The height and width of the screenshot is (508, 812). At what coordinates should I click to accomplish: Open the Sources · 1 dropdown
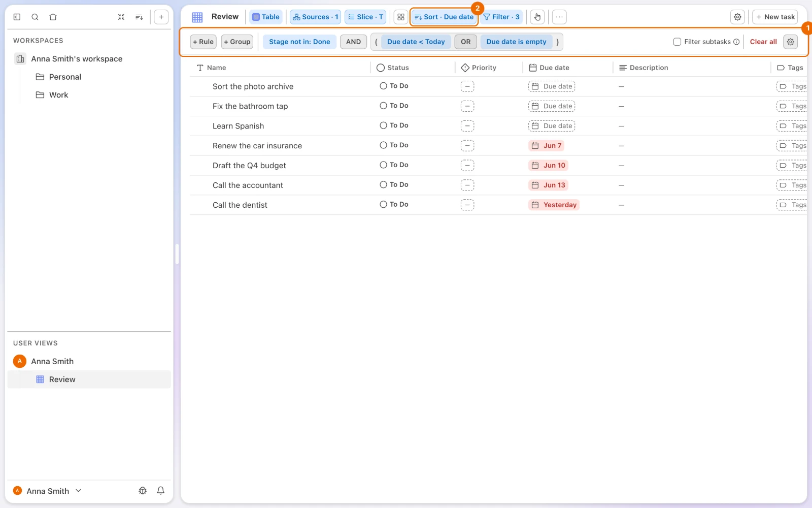click(x=316, y=17)
